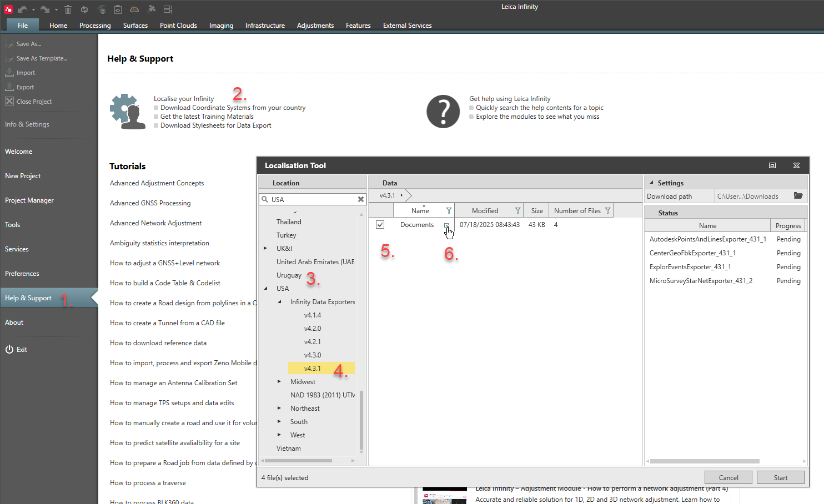Screen dimensions: 824x504
Task: Collapse the USA tree node
Action: 265,289
